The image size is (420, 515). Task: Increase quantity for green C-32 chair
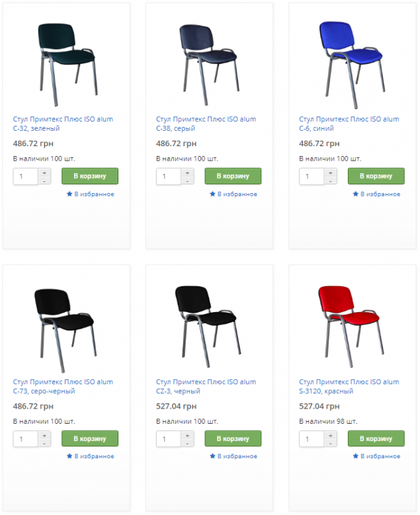point(44,173)
